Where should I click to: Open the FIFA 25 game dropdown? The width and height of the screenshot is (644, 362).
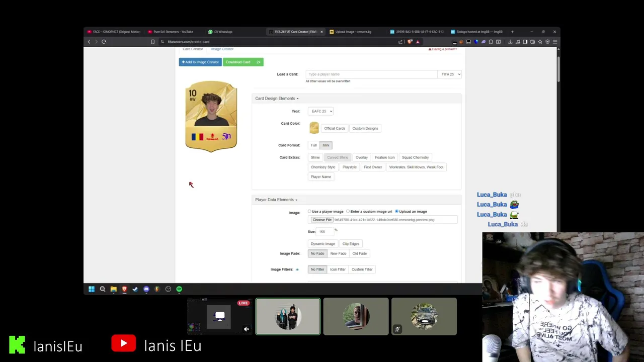tap(450, 74)
